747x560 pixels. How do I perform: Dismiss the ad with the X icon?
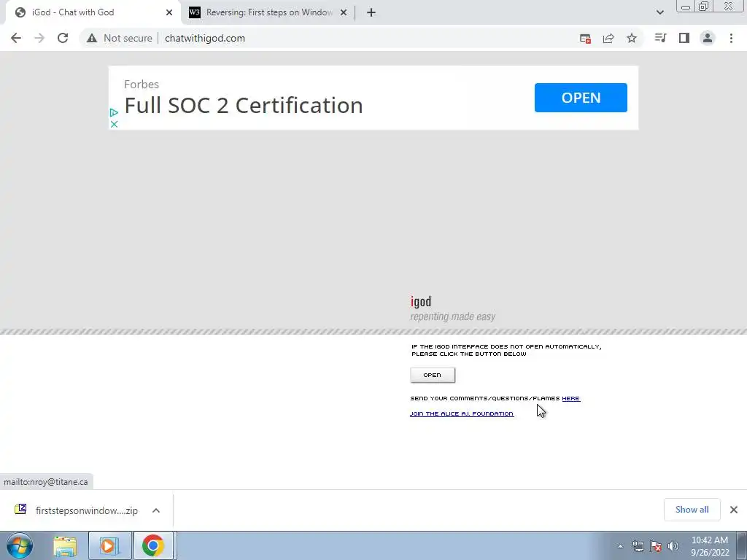click(114, 124)
